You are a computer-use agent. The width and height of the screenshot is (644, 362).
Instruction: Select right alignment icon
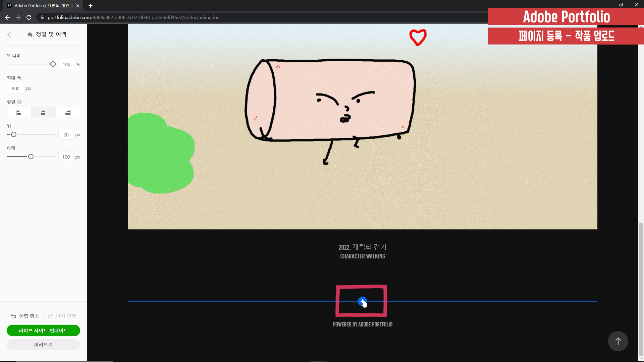click(x=68, y=113)
